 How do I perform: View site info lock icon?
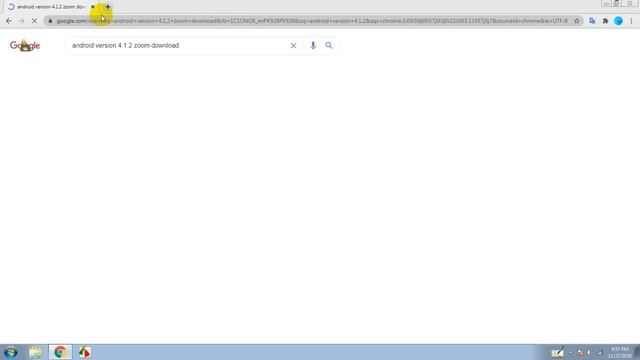[x=50, y=21]
